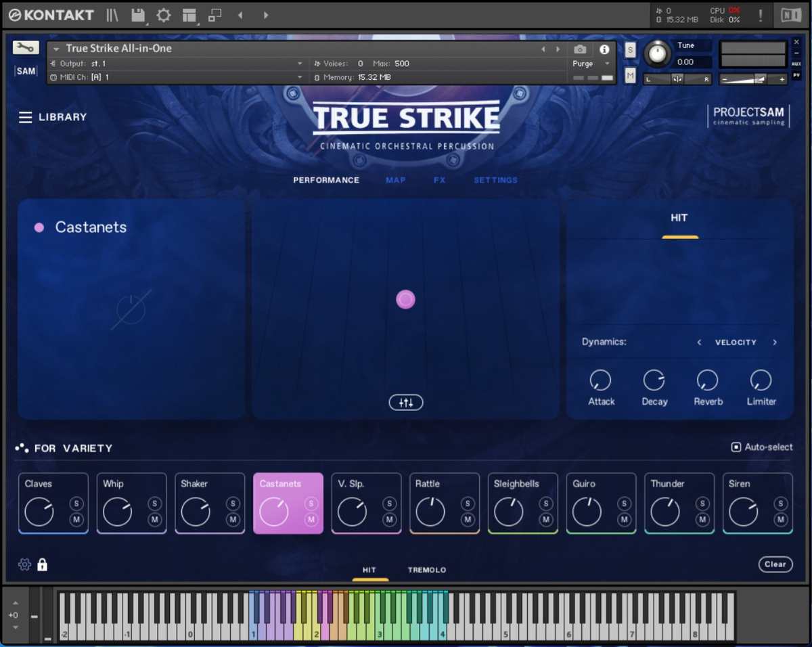This screenshot has height=647, width=812.
Task: Click the HIT tab in right panel
Action: coord(679,218)
